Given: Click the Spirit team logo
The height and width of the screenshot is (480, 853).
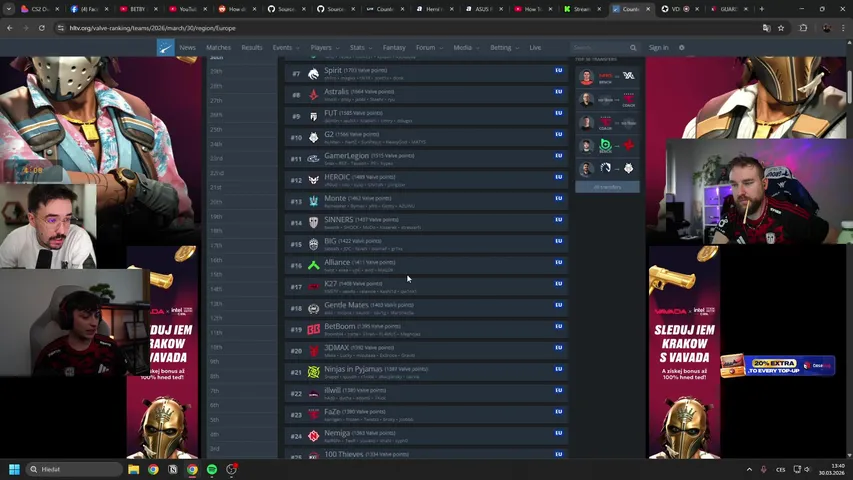Looking at the screenshot, I should [313, 73].
